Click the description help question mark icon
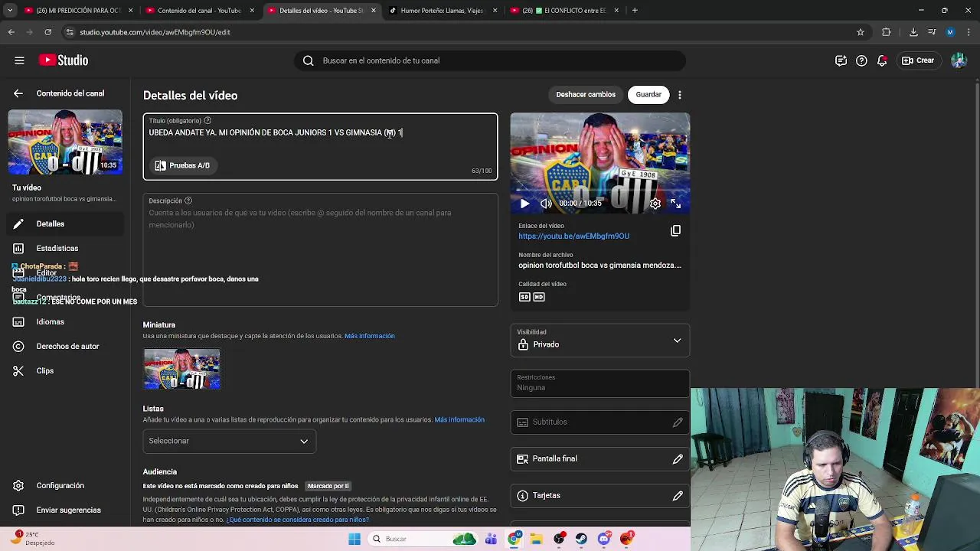This screenshot has width=980, height=551. 188,201
